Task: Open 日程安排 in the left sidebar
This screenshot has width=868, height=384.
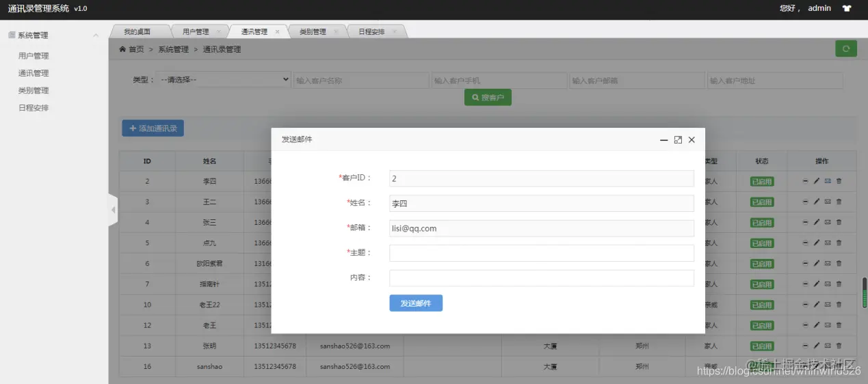Action: (x=34, y=108)
